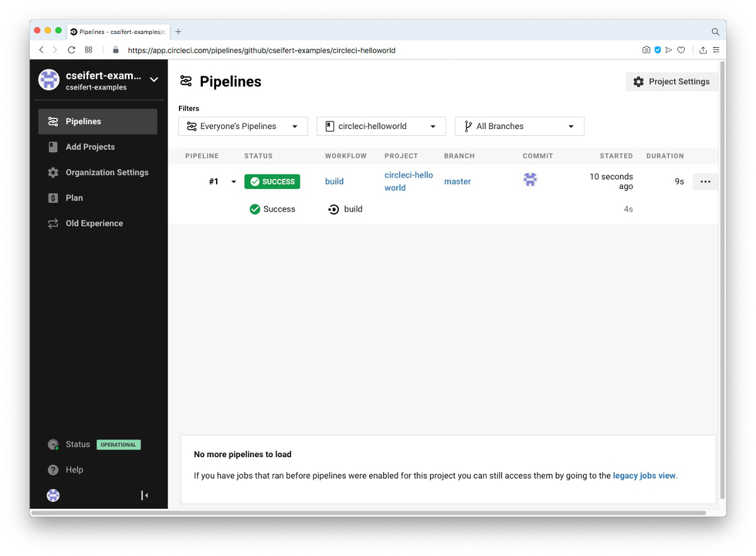Open Everyone's Pipelines filter dropdown
The image size is (756, 556).
[x=243, y=127]
